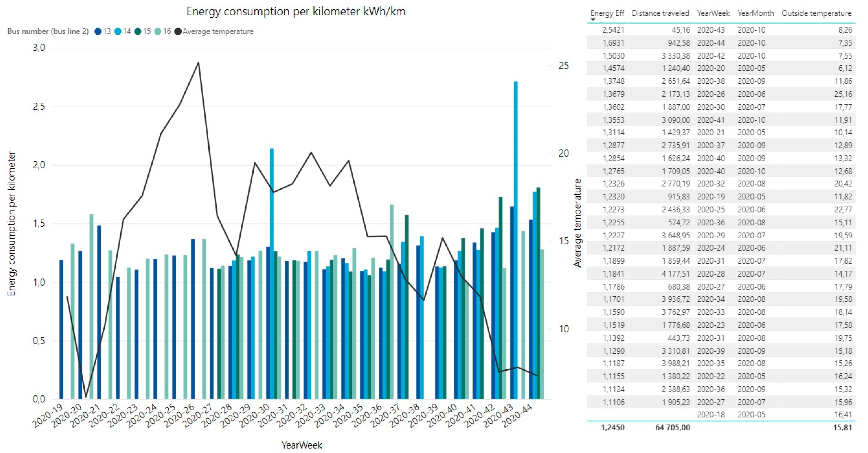Screen dimensions: 868x453
Task: Click the bus 13 dark blue legend dot
Action: click(x=98, y=32)
